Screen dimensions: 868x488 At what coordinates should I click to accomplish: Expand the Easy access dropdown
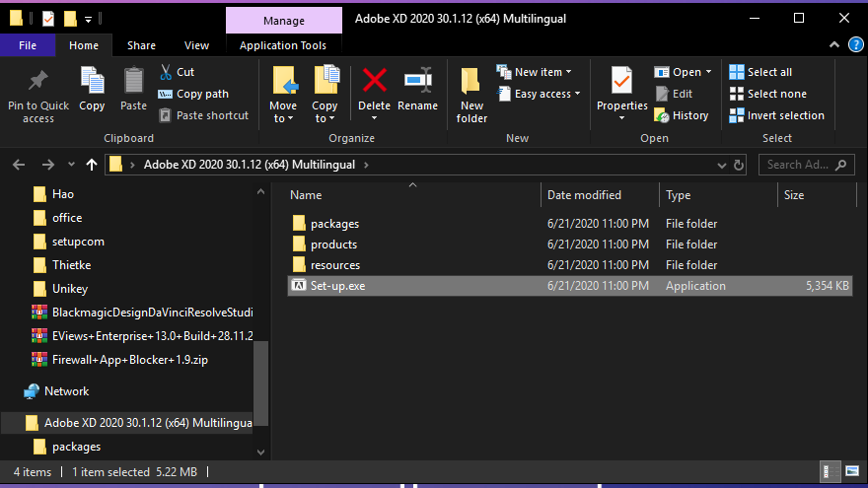tap(577, 94)
